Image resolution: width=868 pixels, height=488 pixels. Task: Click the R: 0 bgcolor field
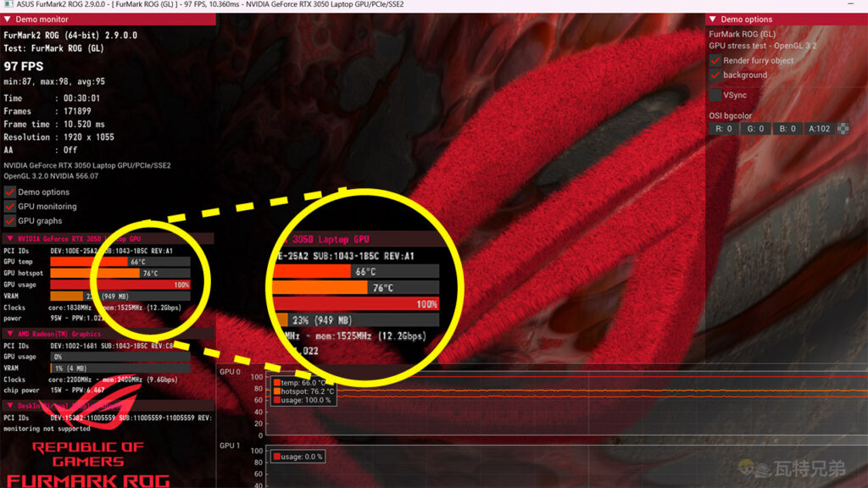724,129
